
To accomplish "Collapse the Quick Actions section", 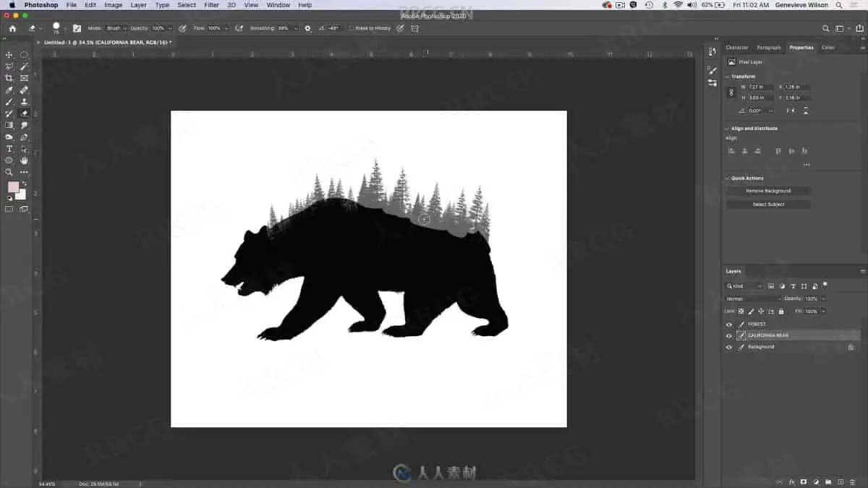I will click(727, 178).
